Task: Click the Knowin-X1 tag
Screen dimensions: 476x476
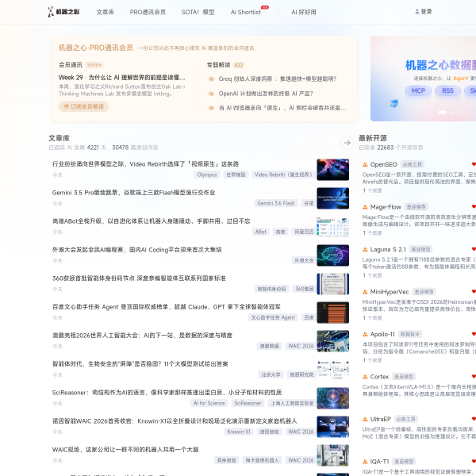Action: [x=239, y=432]
